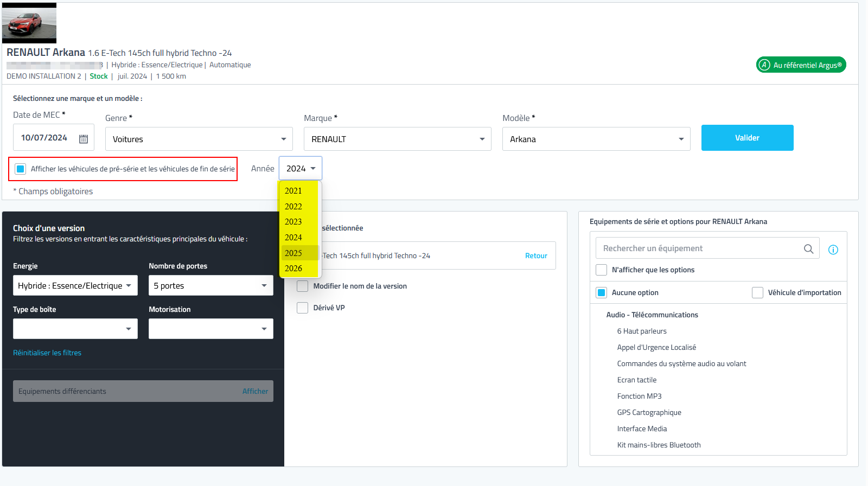This screenshot has height=486, width=868.
Task: Check the Véhicule d'importation checkbox
Action: tap(757, 292)
